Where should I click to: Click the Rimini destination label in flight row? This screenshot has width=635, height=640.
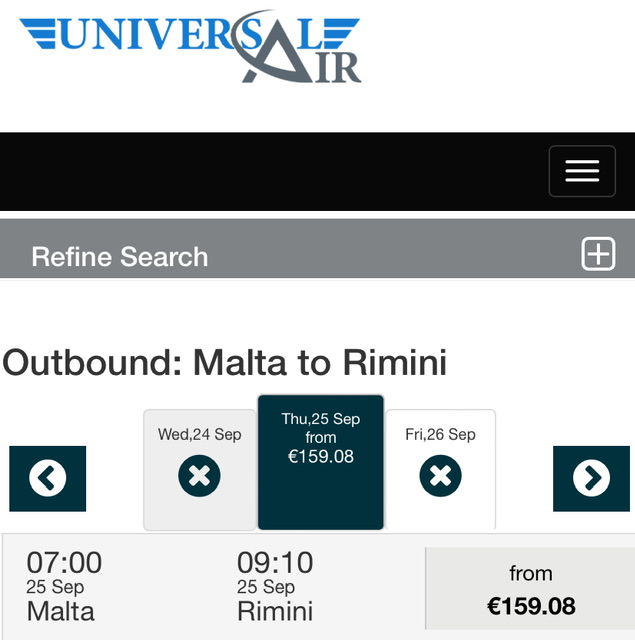tap(275, 611)
